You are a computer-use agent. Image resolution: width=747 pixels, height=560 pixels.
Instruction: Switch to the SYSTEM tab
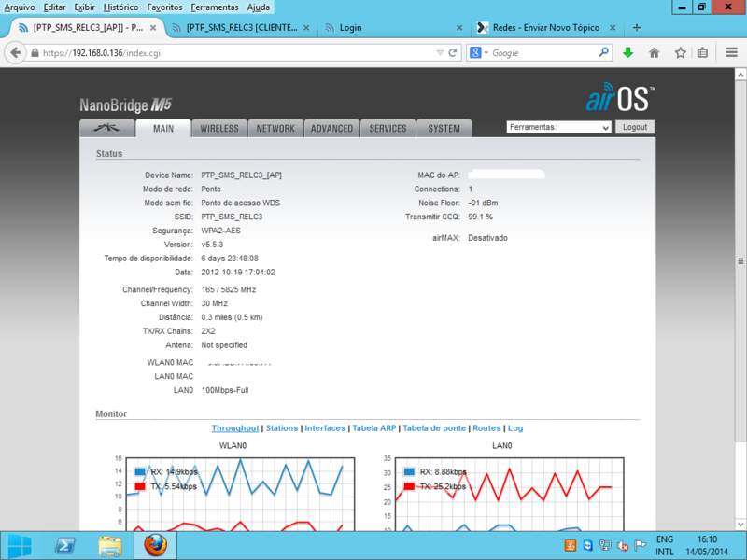click(444, 128)
